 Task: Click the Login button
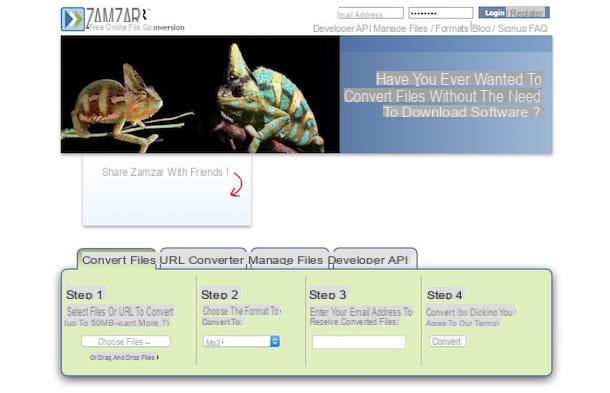(494, 13)
